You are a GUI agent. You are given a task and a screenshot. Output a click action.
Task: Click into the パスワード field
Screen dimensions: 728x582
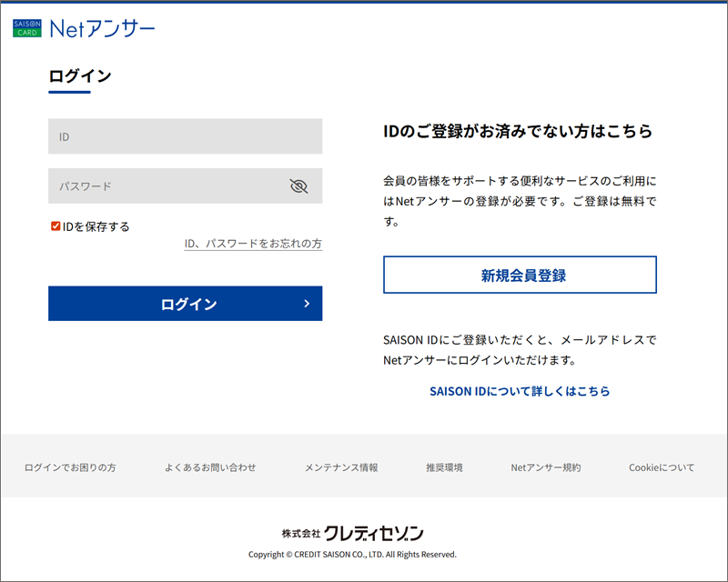click(x=168, y=186)
